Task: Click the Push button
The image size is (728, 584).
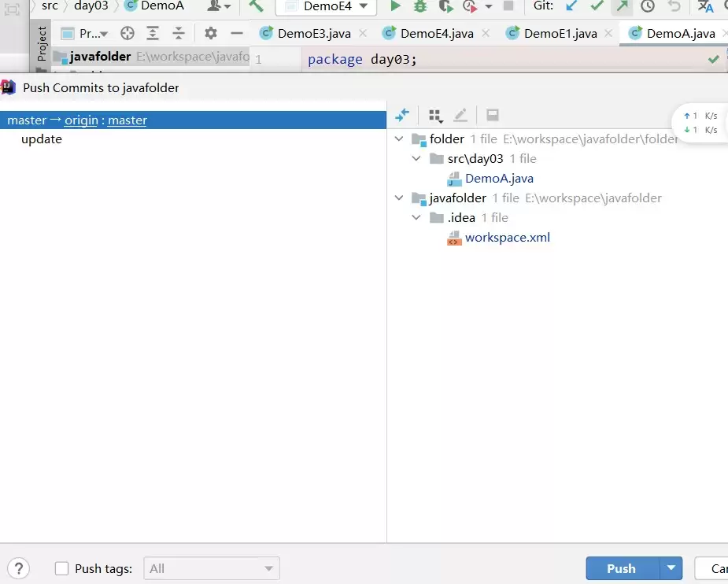Action: click(x=621, y=568)
